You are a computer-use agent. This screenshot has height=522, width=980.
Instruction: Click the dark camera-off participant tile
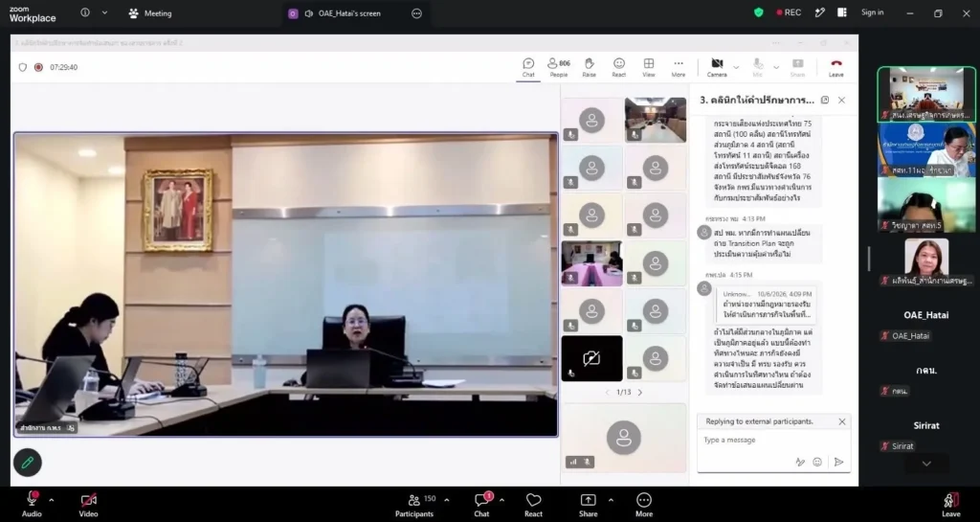[591, 358]
